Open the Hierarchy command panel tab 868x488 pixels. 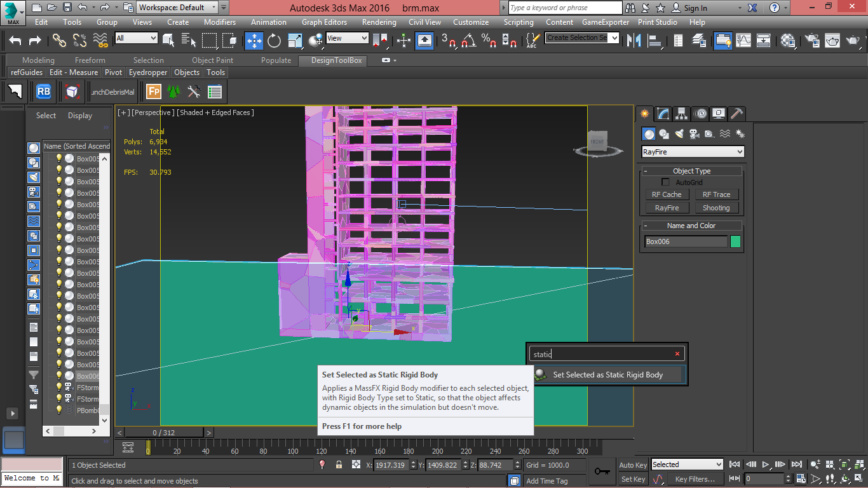[682, 114]
